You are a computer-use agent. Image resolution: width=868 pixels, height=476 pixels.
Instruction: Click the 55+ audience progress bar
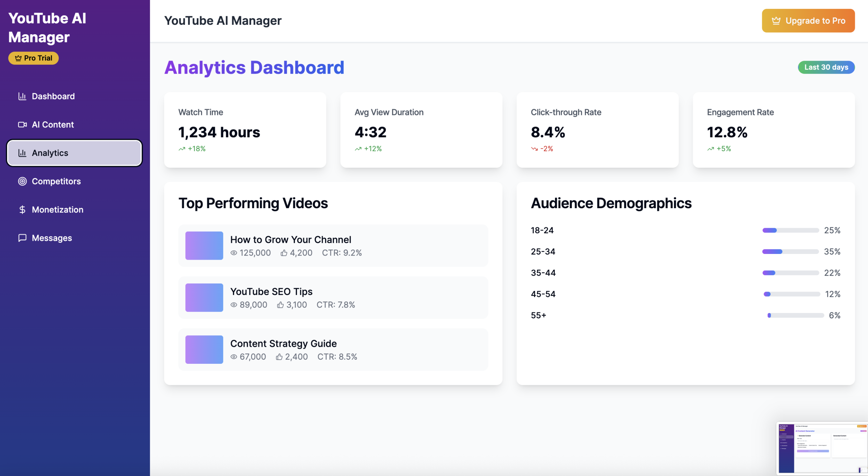(x=795, y=315)
